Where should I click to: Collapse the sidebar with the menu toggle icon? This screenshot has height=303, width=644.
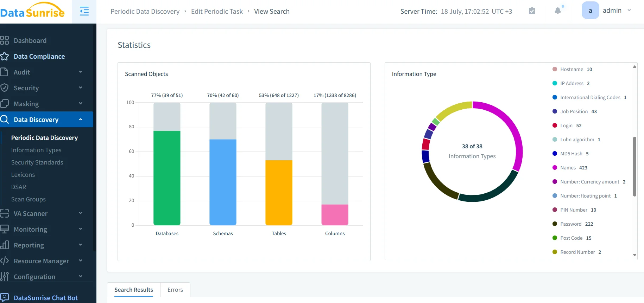click(x=84, y=11)
